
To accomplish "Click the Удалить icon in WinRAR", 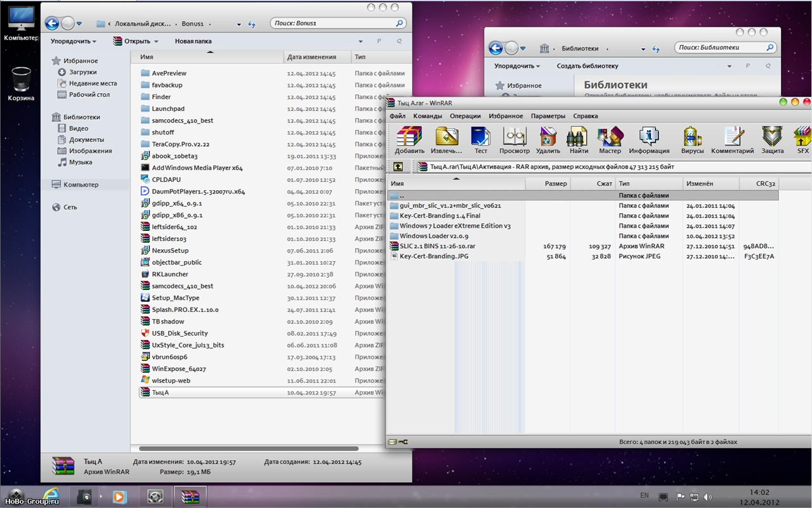I will [x=547, y=140].
